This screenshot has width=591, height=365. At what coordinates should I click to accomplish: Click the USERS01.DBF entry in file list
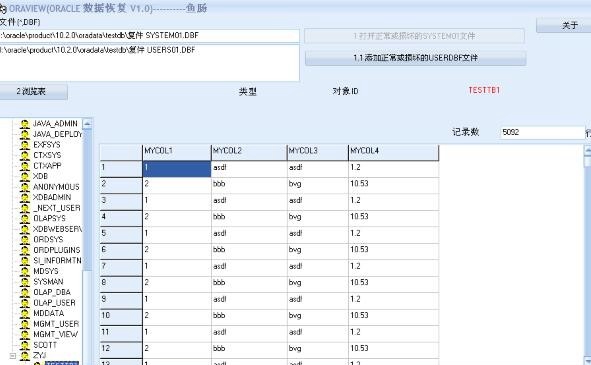click(x=98, y=50)
